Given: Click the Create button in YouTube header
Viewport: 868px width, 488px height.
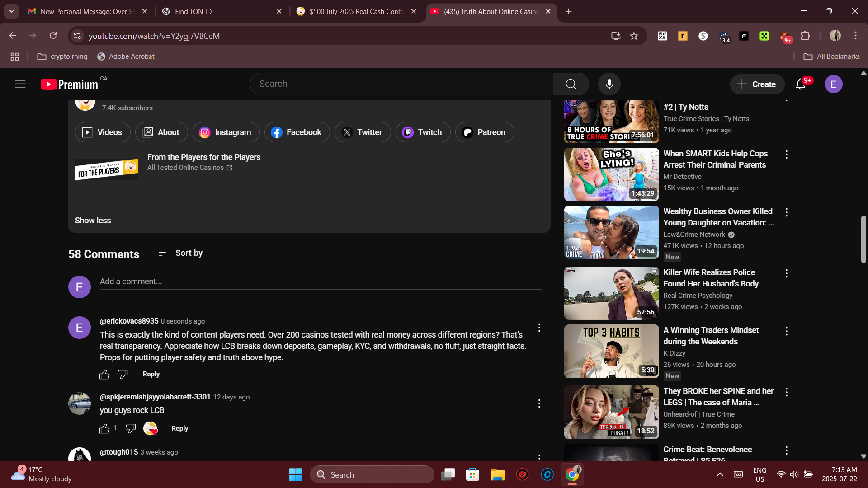Looking at the screenshot, I should coord(757,84).
